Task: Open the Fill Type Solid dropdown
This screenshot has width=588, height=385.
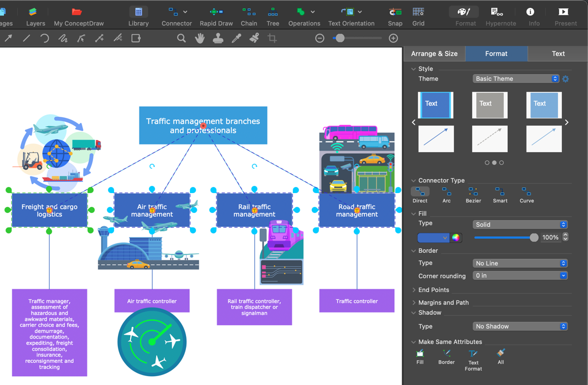Action: click(x=520, y=225)
